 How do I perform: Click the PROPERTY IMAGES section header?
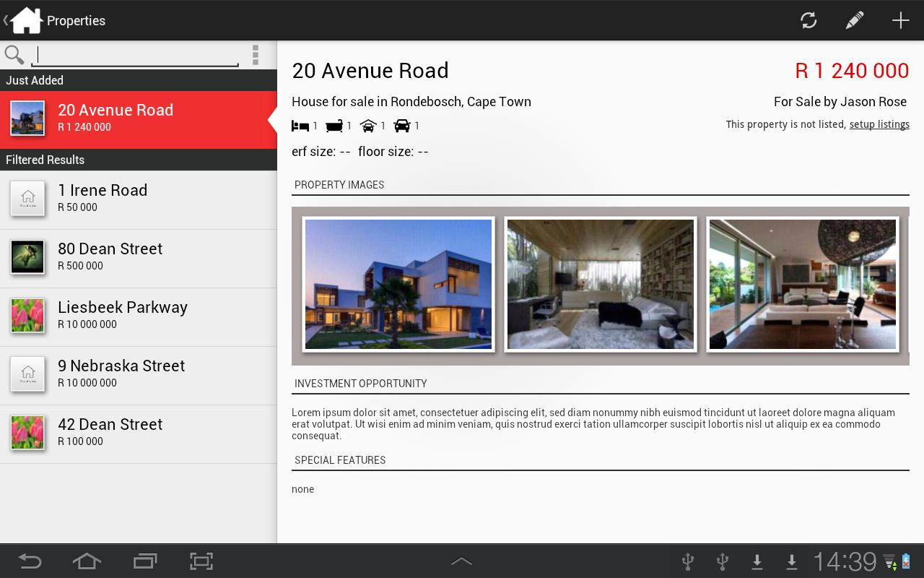[x=339, y=185]
